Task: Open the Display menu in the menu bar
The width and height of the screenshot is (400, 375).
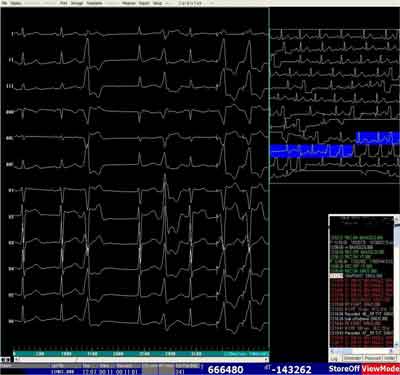Action: pos(16,3)
